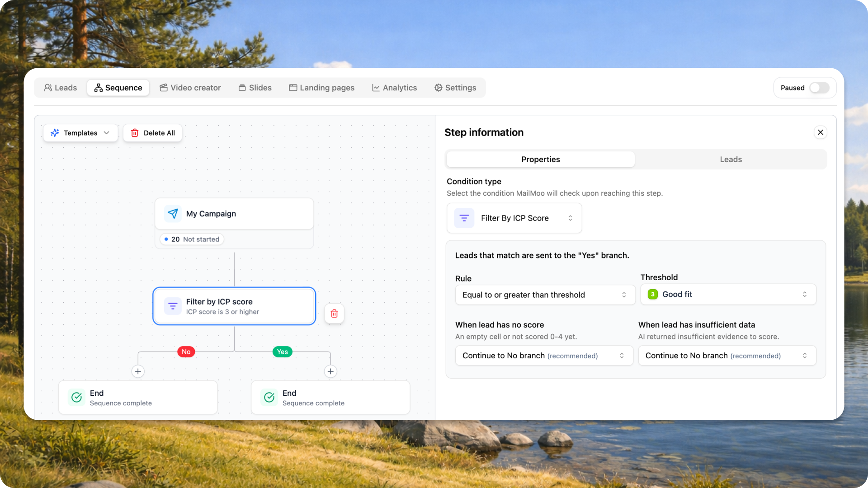
Task: Open the Filter By ICP Score condition dropdown
Action: click(x=514, y=218)
